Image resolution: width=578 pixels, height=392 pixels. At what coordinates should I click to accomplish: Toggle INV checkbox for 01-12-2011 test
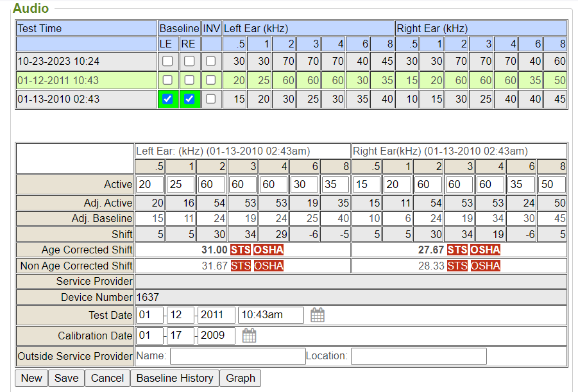pyautogui.click(x=210, y=80)
